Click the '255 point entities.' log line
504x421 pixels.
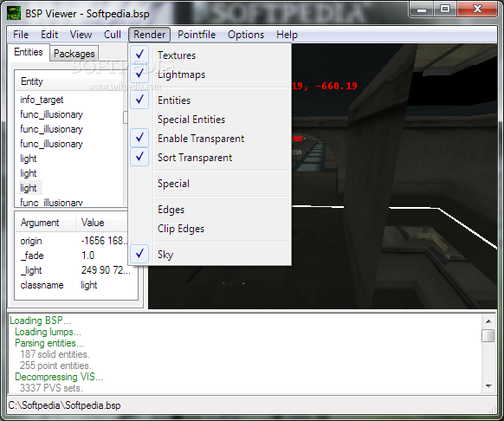pyautogui.click(x=55, y=366)
